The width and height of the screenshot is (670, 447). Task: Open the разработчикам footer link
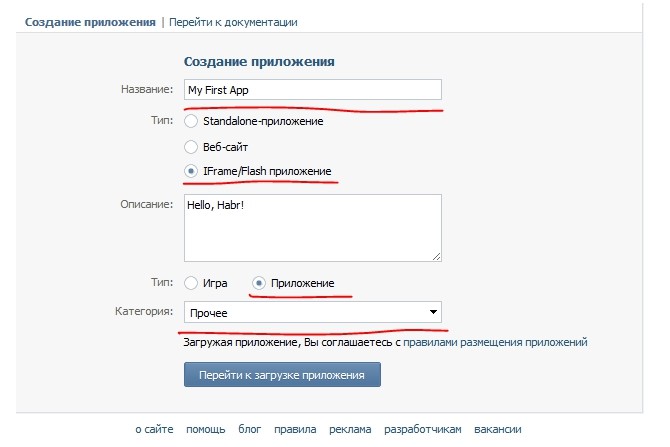pos(425,429)
